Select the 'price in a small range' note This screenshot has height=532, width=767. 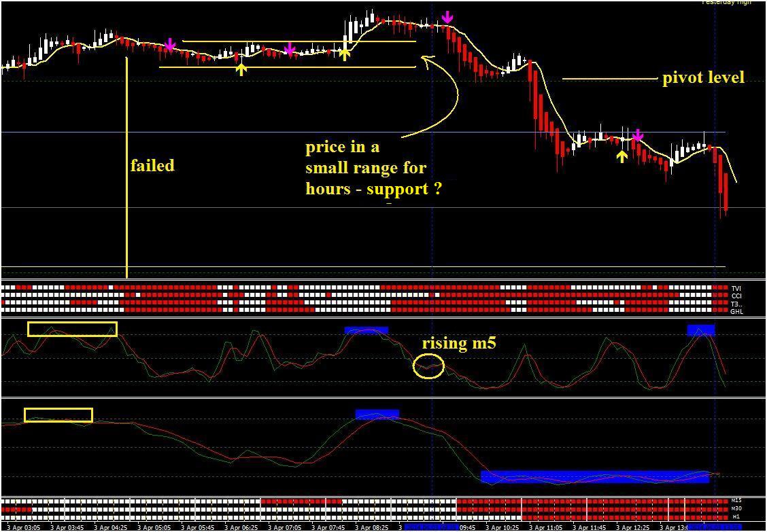[373, 168]
